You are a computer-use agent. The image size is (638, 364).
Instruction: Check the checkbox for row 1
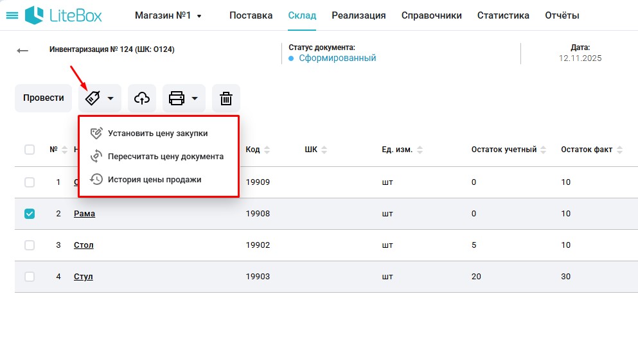[30, 182]
